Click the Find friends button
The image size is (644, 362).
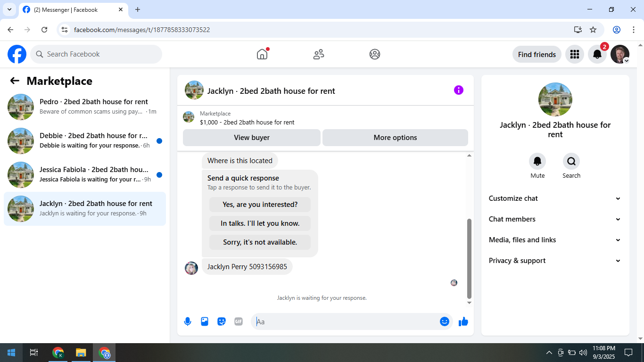tap(537, 54)
